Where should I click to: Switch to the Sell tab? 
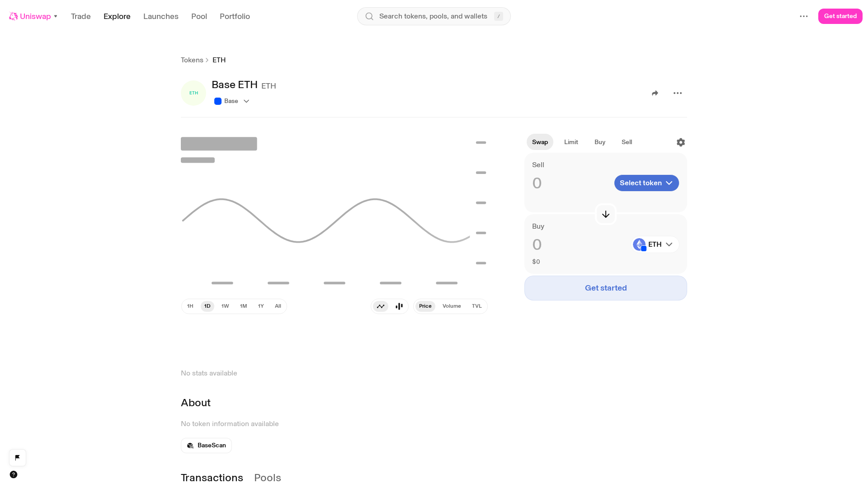[x=627, y=142]
